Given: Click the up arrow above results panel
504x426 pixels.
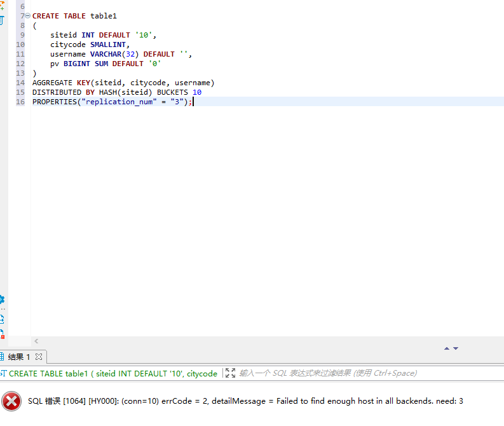Looking at the screenshot, I should (x=447, y=348).
